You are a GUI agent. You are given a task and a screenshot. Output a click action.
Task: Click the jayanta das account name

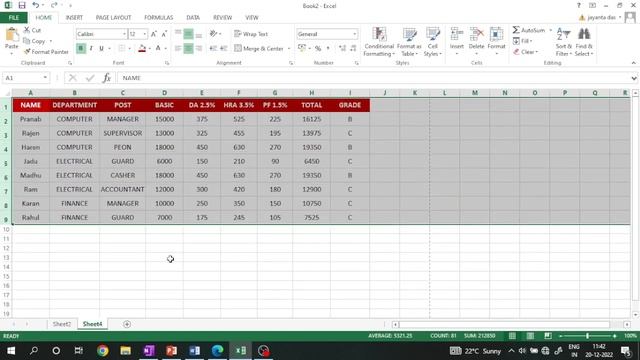pyautogui.click(x=601, y=18)
